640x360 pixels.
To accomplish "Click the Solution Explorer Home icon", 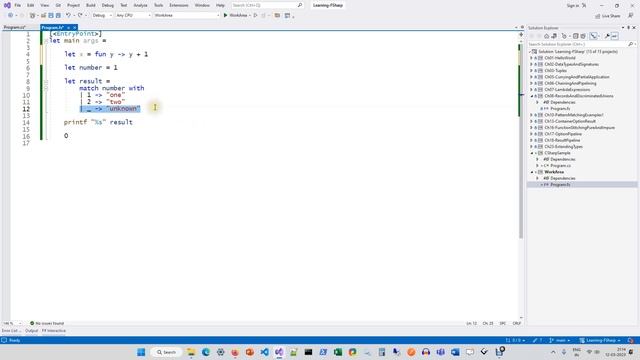I will click(547, 36).
